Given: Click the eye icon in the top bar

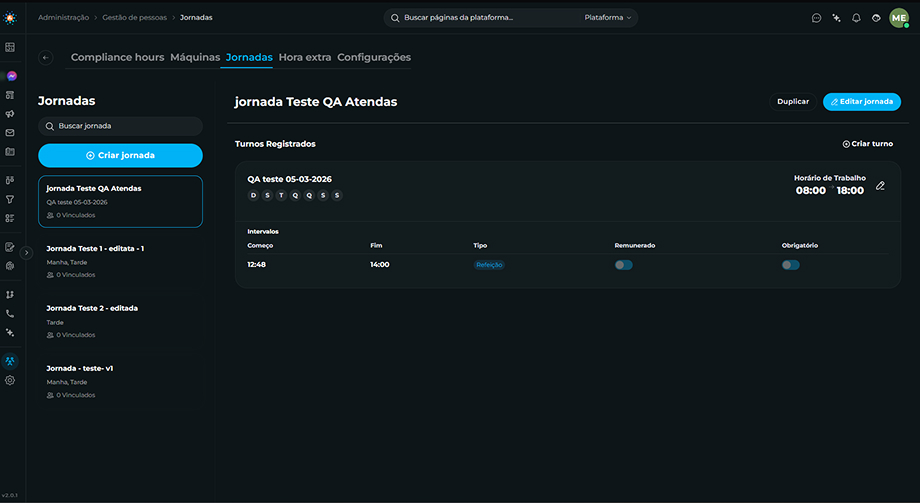Looking at the screenshot, I should click(876, 18).
